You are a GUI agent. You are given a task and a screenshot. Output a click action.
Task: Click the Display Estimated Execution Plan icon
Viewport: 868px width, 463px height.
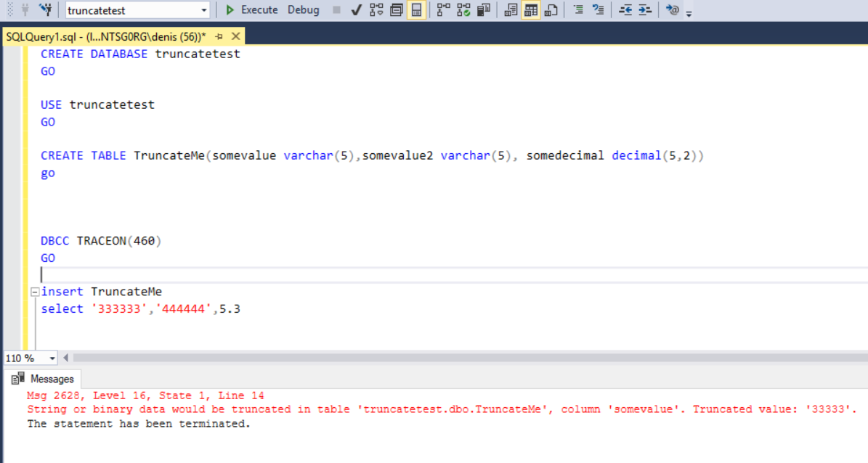[x=378, y=9]
